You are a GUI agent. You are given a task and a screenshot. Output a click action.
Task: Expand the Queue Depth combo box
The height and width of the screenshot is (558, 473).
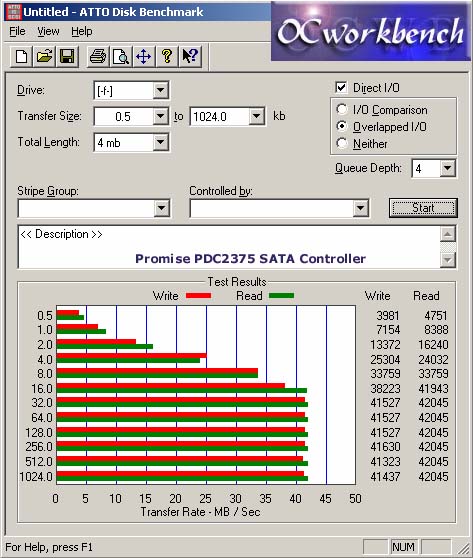(447, 168)
